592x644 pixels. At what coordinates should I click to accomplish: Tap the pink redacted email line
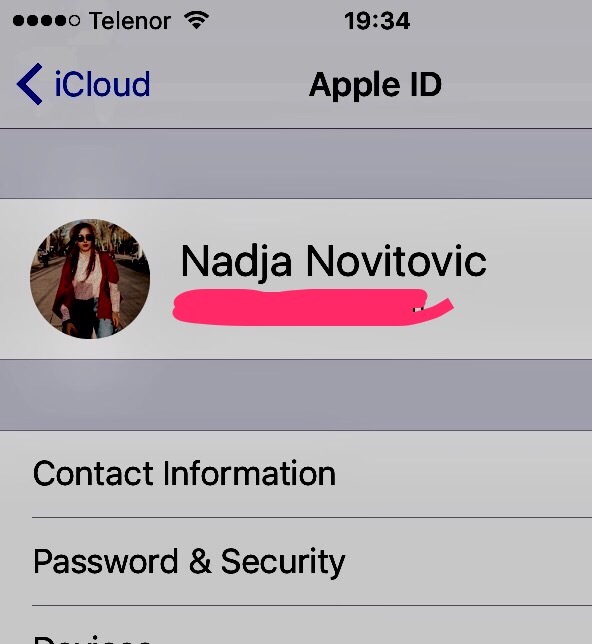pyautogui.click(x=302, y=308)
